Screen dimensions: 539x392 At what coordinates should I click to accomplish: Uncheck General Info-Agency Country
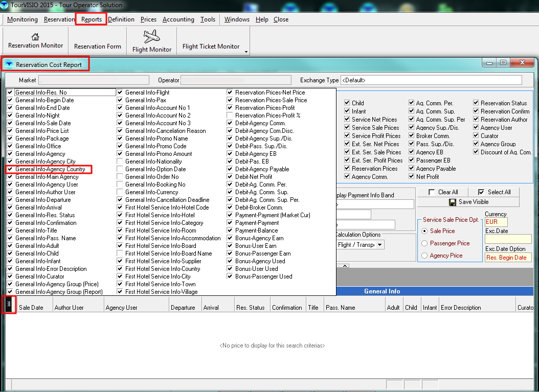[x=10, y=169]
